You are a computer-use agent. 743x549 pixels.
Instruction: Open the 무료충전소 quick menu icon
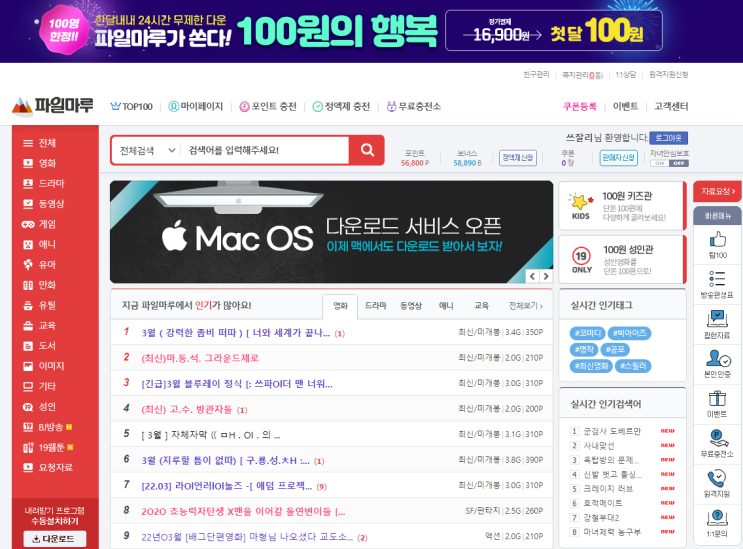click(717, 443)
